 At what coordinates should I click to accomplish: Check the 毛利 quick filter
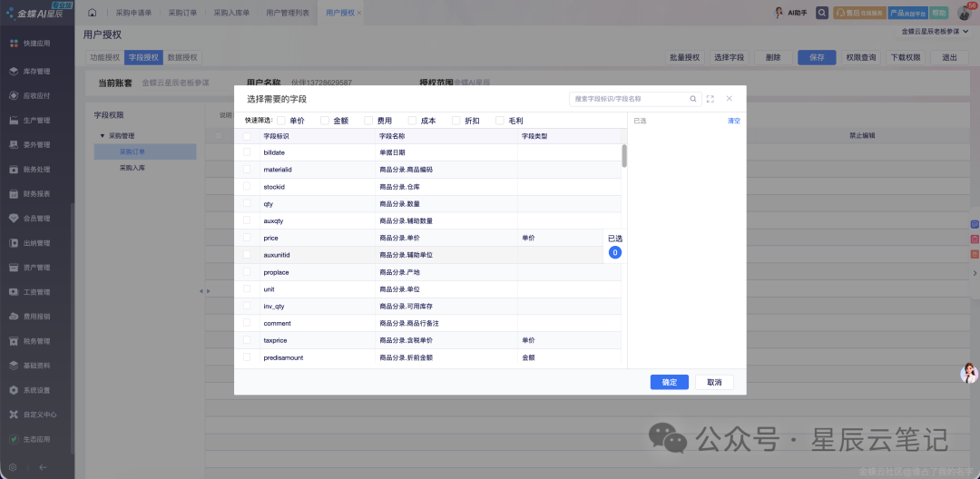[x=499, y=121]
